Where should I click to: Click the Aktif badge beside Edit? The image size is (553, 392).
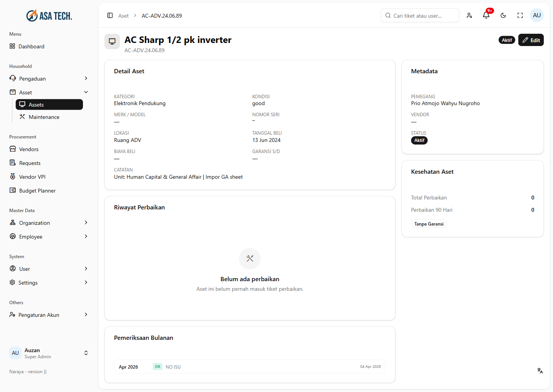[507, 40]
